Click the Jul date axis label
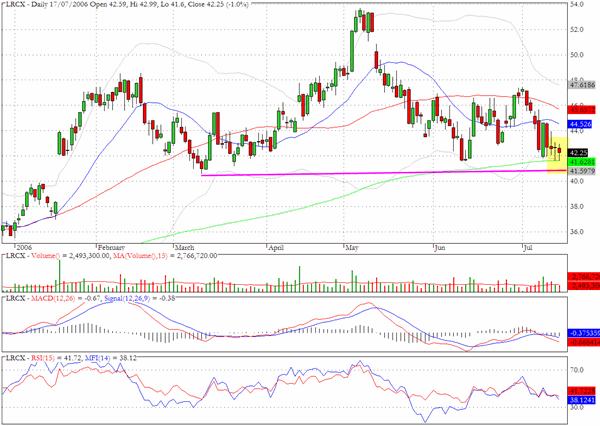Viewport: 600px width, 426px height. point(528,247)
